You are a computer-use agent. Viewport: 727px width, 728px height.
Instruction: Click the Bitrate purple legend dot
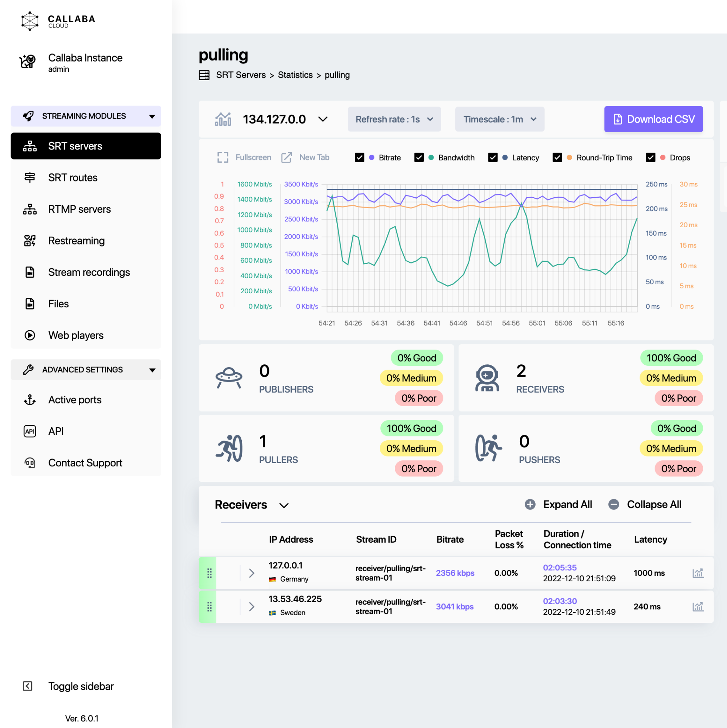click(372, 158)
